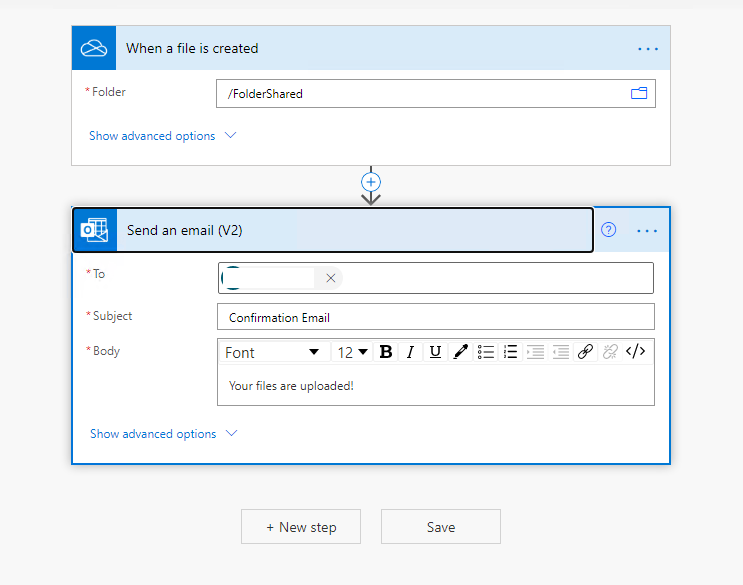
Task: Switch to code view in body editor
Action: tap(635, 352)
